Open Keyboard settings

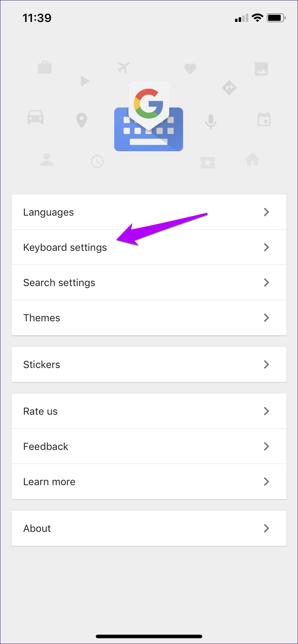(65, 247)
